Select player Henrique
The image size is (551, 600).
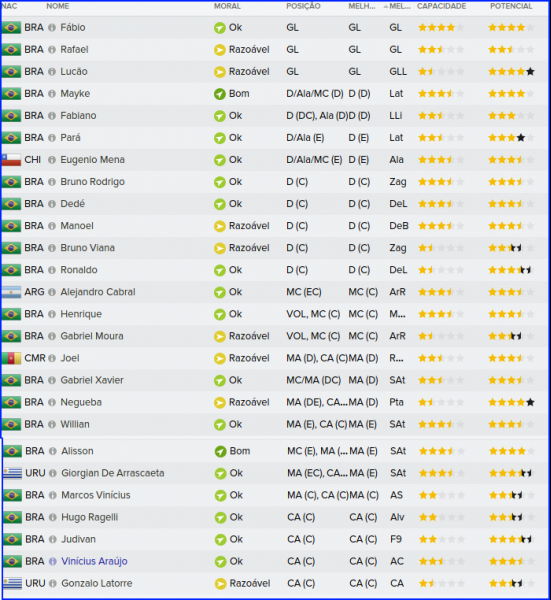81,314
